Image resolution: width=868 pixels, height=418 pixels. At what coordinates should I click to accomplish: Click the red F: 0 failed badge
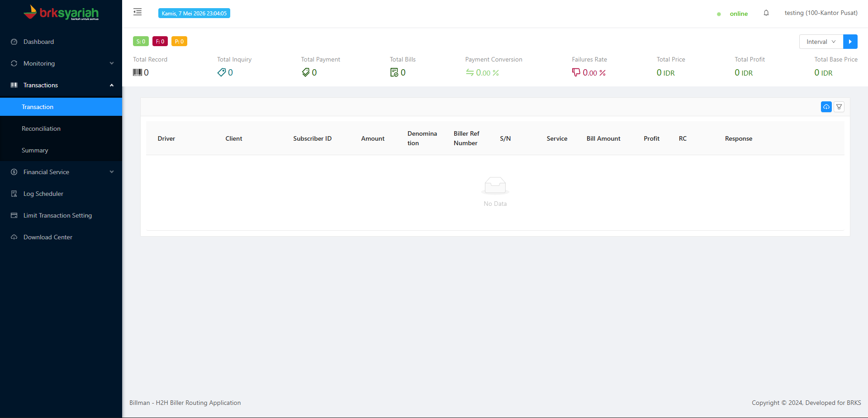click(160, 41)
